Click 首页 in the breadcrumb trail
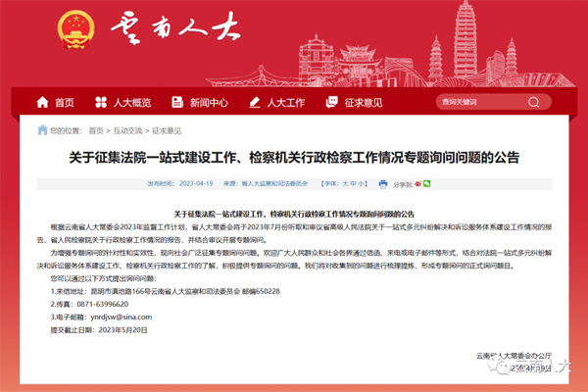588x392 pixels. (x=95, y=130)
